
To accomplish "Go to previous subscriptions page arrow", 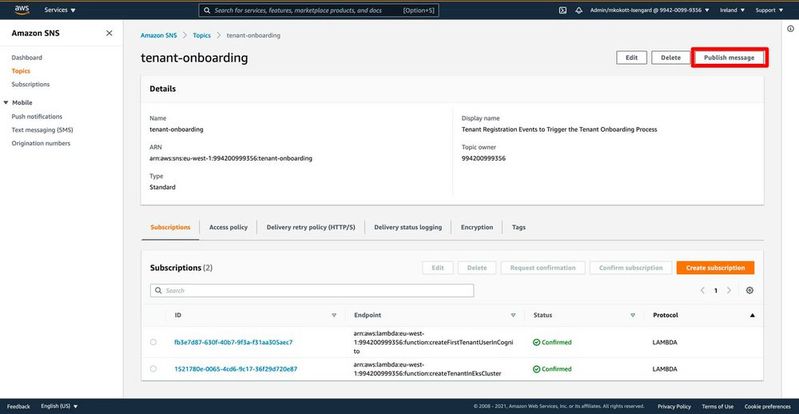I will [702, 291].
